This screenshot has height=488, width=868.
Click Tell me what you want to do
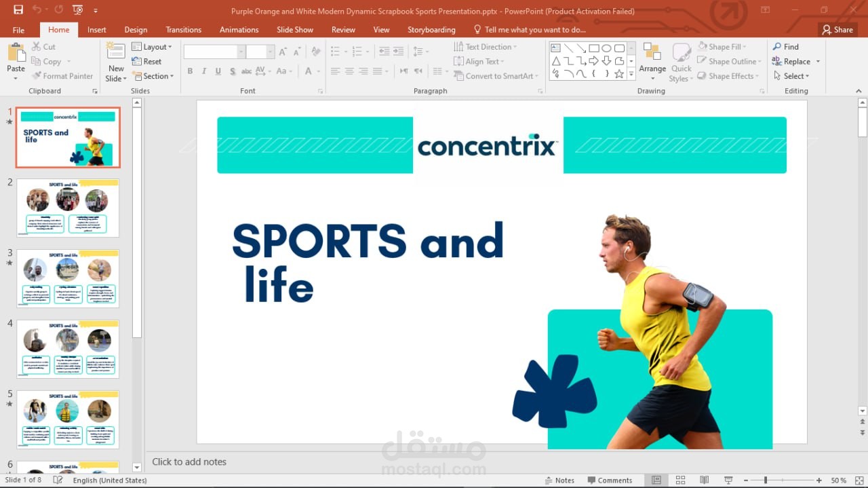tap(530, 30)
